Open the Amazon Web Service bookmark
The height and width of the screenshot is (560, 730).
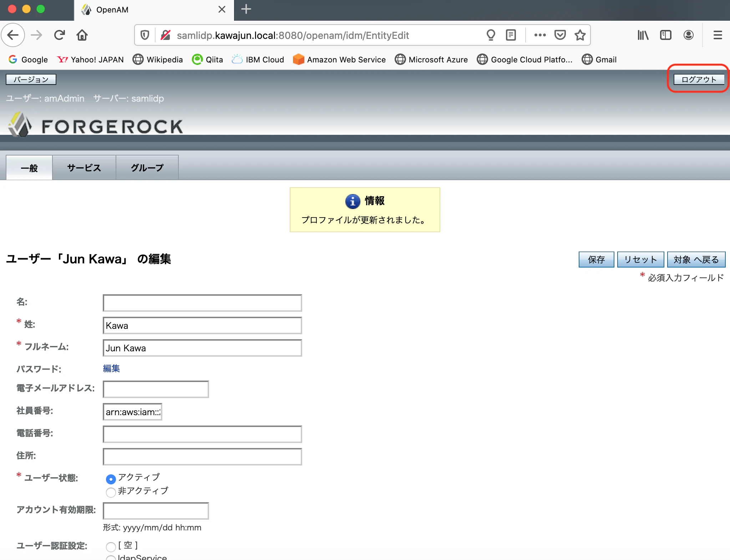point(339,60)
